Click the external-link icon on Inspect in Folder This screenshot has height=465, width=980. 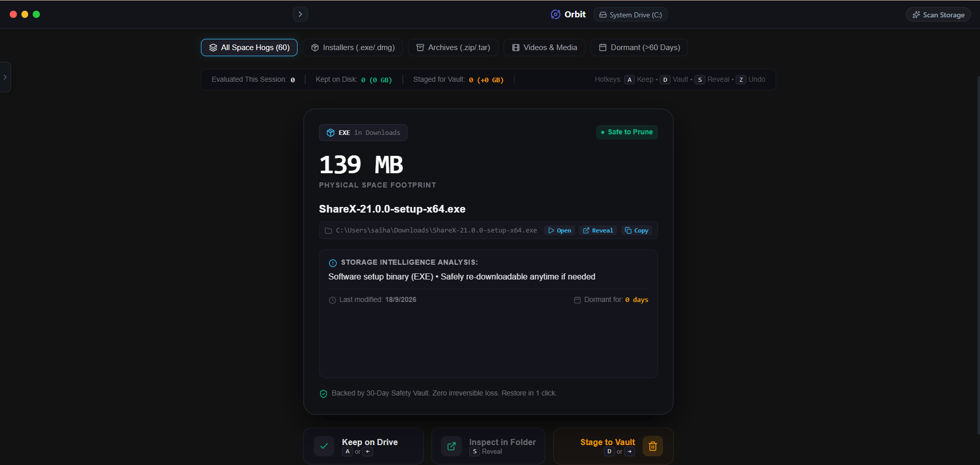[451, 446]
